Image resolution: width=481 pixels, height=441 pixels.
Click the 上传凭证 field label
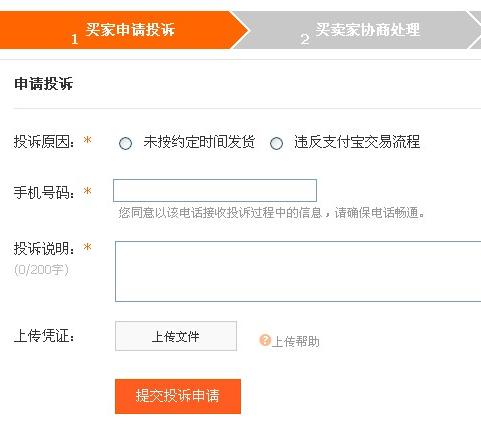coord(44,336)
